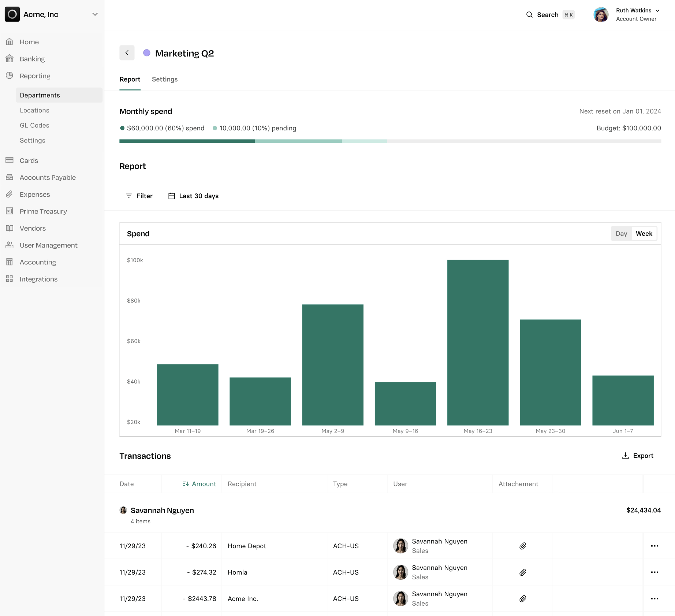The height and width of the screenshot is (616, 675).
Task: Export the transactions list
Action: (x=638, y=456)
